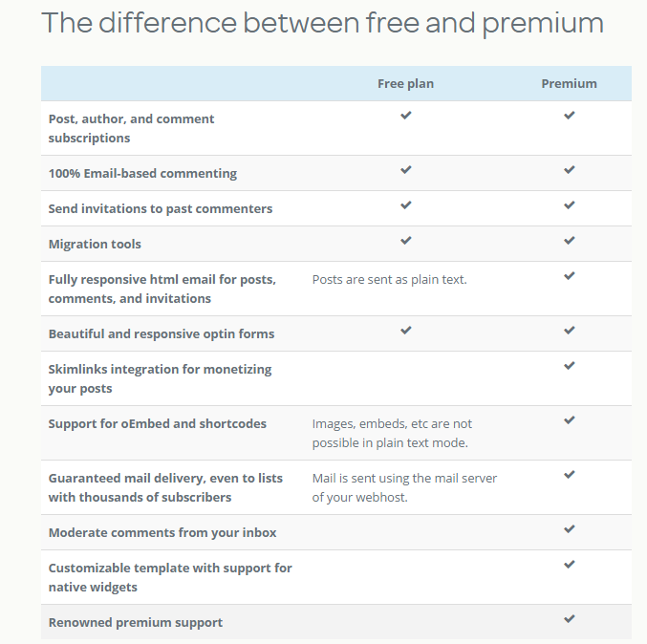Image resolution: width=647 pixels, height=644 pixels.
Task: Click the page heading about free and premium
Action: 322,23
